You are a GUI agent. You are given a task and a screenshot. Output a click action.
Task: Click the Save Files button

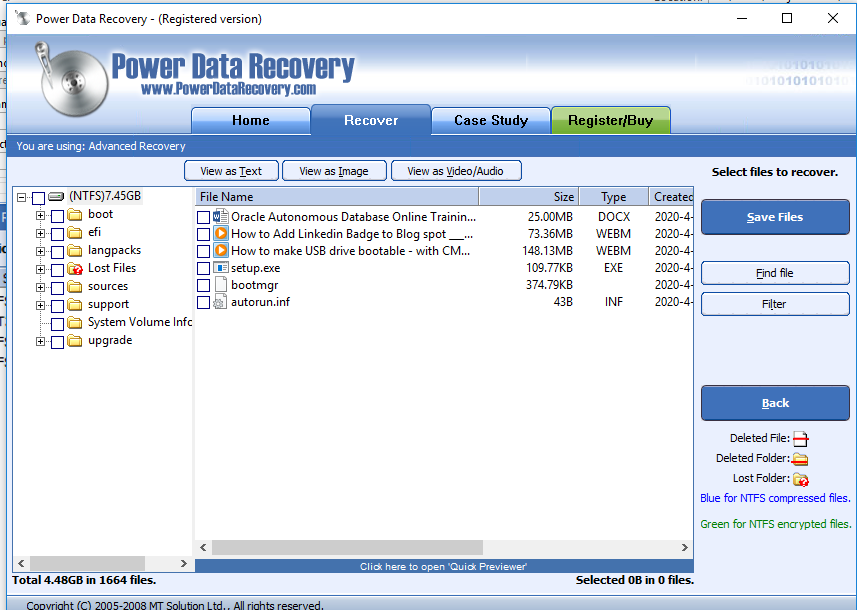pos(775,217)
